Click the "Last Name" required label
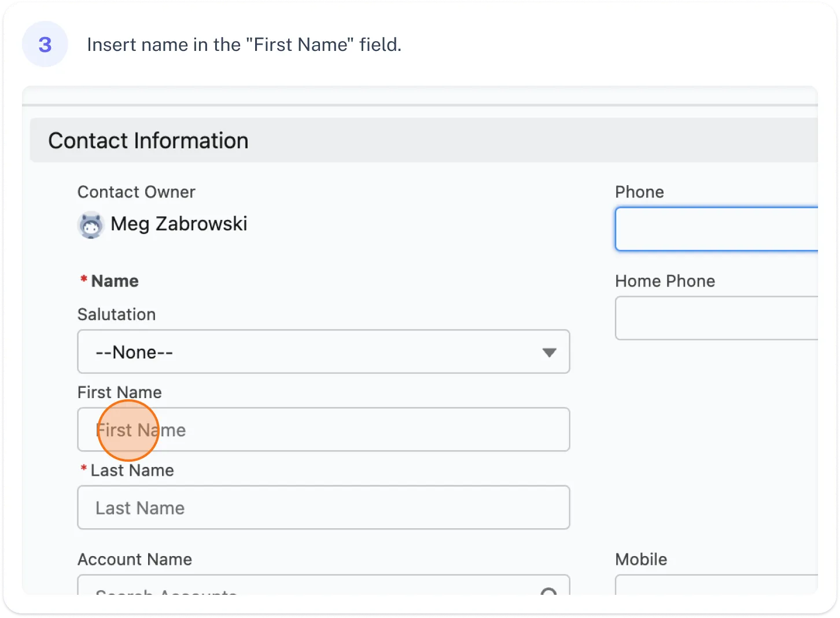 click(132, 470)
